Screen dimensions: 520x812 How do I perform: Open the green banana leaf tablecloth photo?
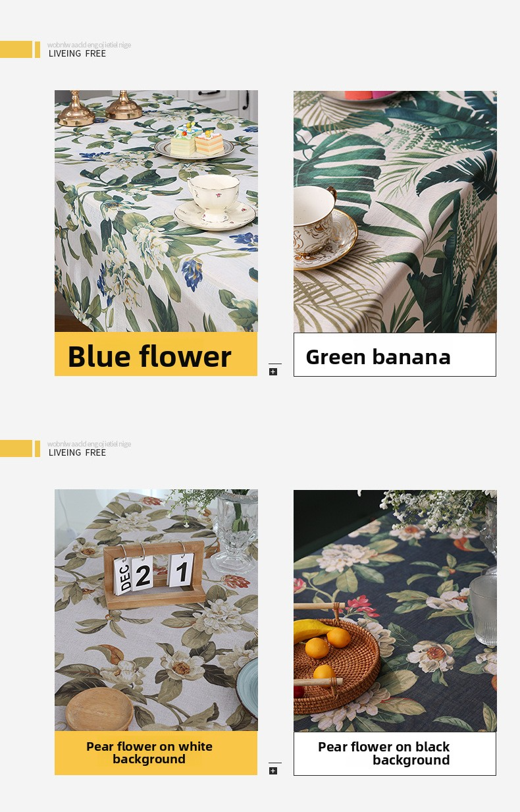(395, 211)
